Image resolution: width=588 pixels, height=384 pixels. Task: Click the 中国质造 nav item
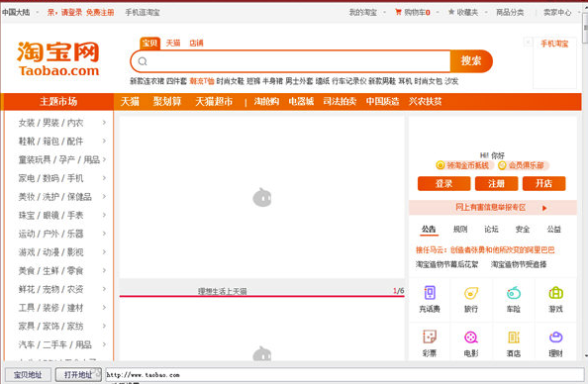tap(382, 101)
